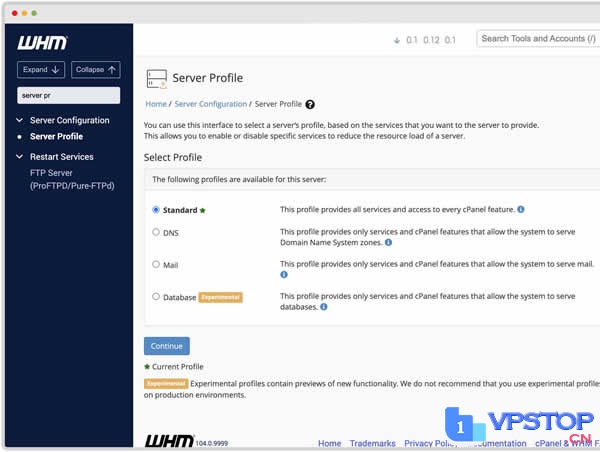Go to Server Configuration breadcrumb link
Image resolution: width=600 pixels, height=452 pixels.
coord(210,104)
